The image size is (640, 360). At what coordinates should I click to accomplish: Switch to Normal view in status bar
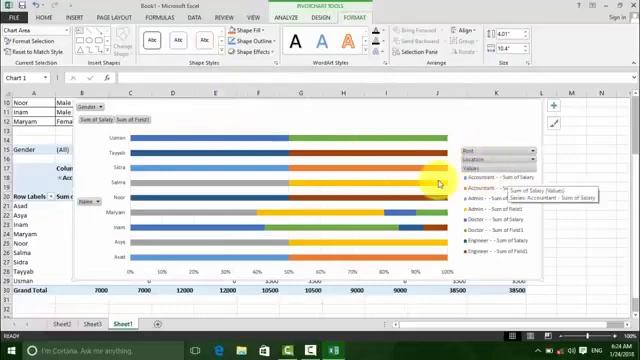(x=512, y=336)
